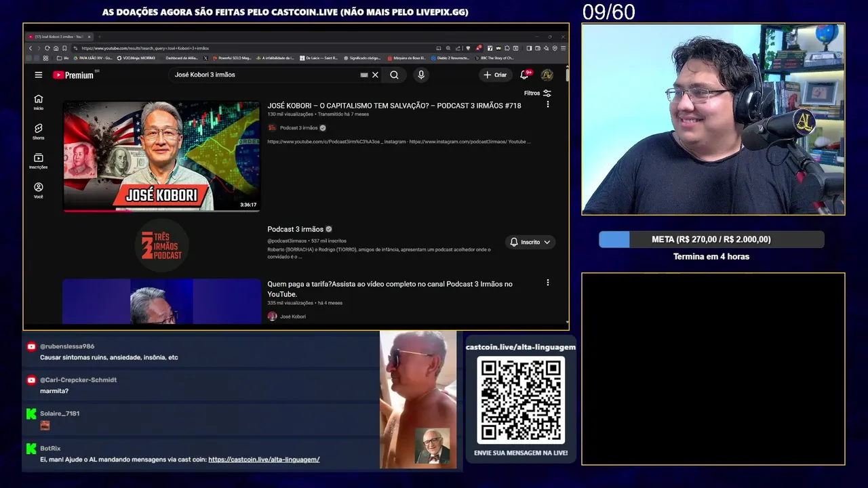Open the browser new tab plus button

tap(99, 37)
